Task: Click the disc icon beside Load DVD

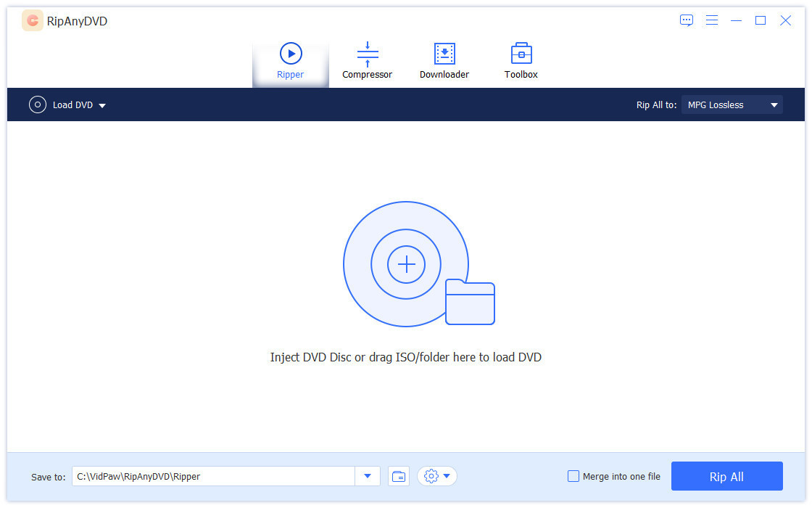Action: (37, 105)
